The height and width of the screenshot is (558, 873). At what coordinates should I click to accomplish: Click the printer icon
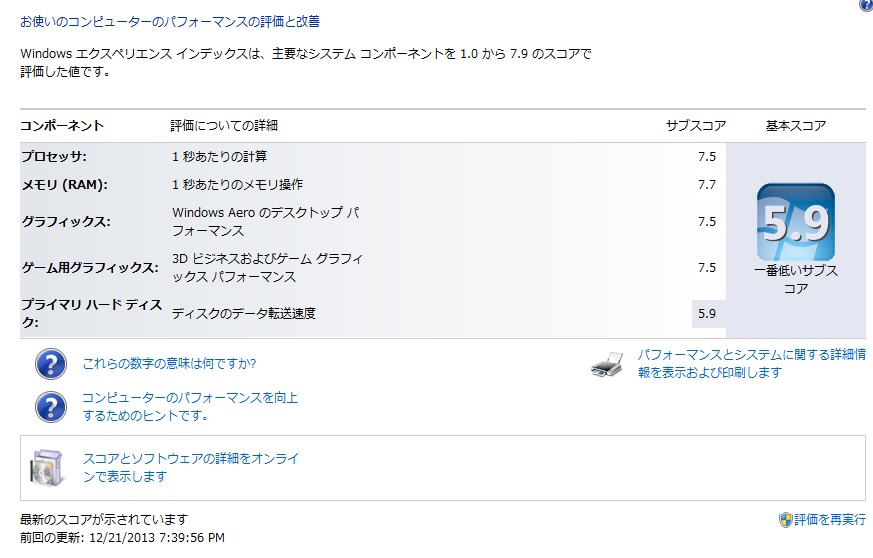point(607,364)
